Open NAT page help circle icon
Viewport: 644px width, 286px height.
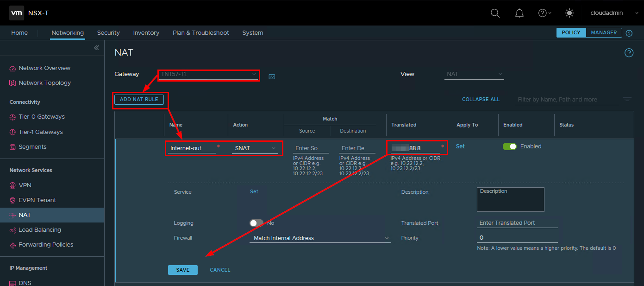click(x=629, y=53)
